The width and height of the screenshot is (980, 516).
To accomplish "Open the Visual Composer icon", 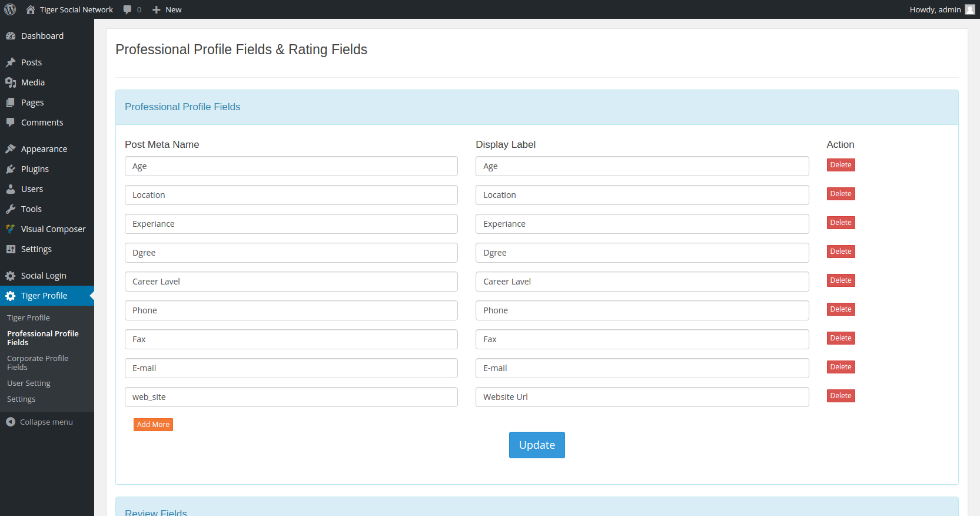I will pos(11,229).
